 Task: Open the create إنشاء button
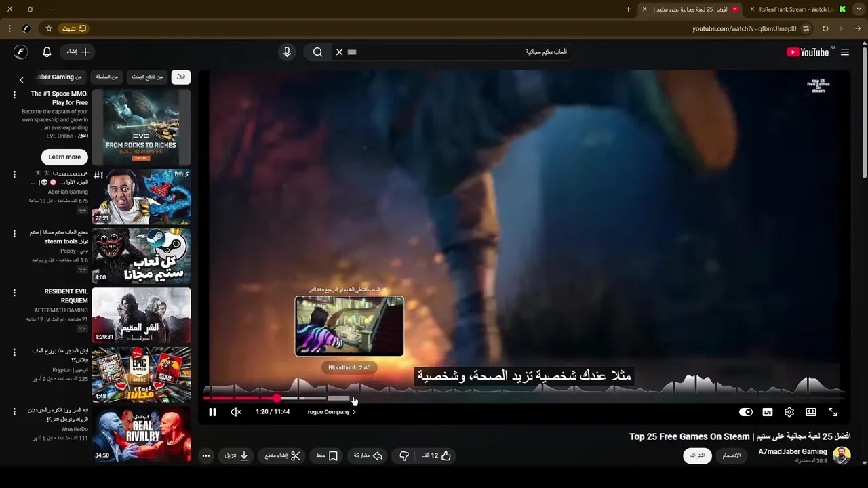(78, 52)
